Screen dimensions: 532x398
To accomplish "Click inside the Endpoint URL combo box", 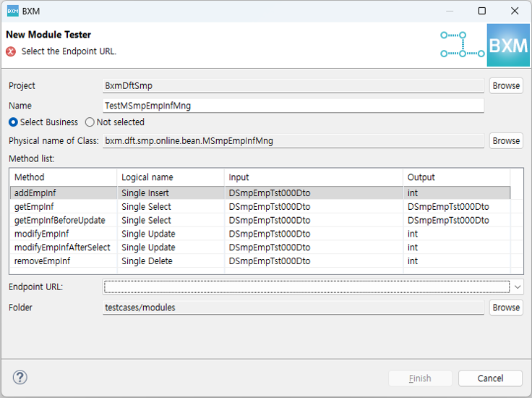I will point(306,287).
